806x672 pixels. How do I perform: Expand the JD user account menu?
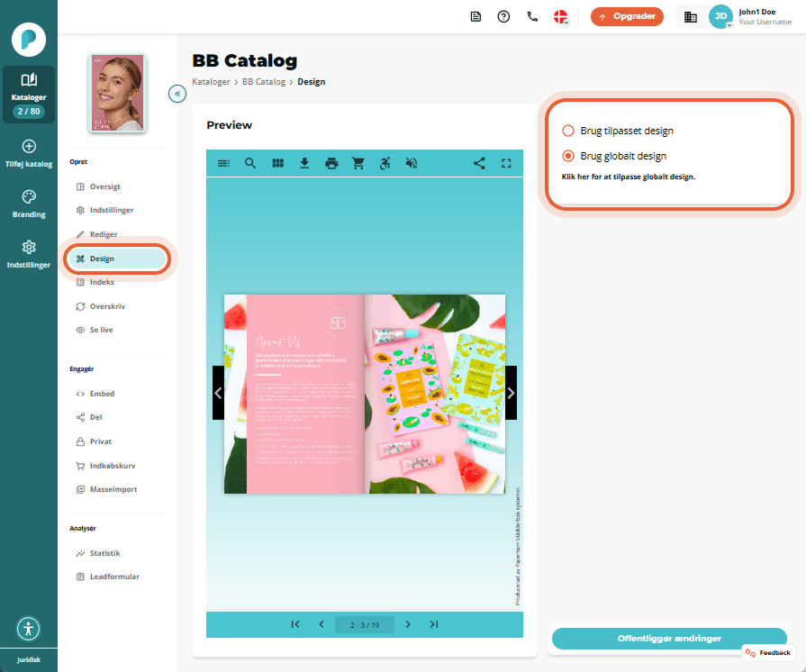pos(720,16)
